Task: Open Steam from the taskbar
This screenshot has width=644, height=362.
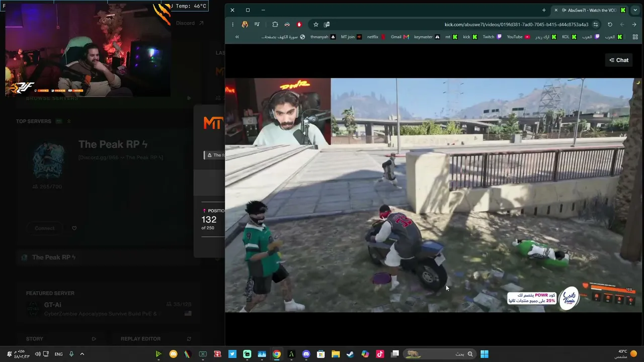Action: tap(350, 354)
